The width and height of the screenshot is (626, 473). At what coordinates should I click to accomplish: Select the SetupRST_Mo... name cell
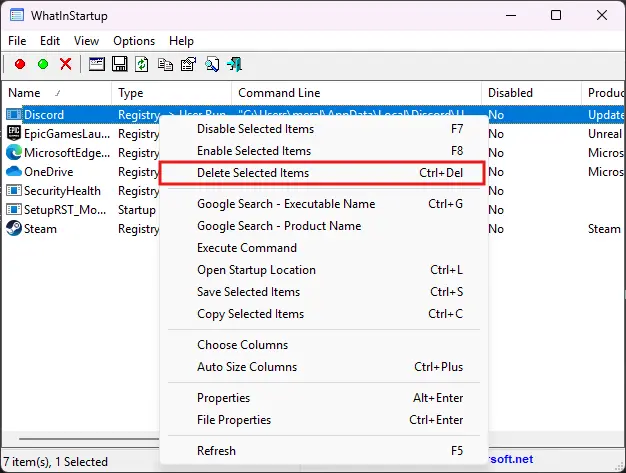click(65, 210)
